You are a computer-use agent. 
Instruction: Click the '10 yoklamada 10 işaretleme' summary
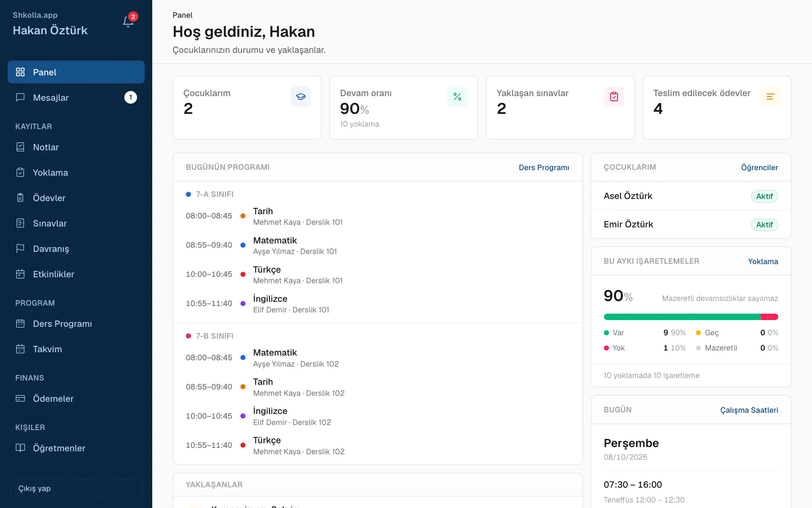(651, 375)
